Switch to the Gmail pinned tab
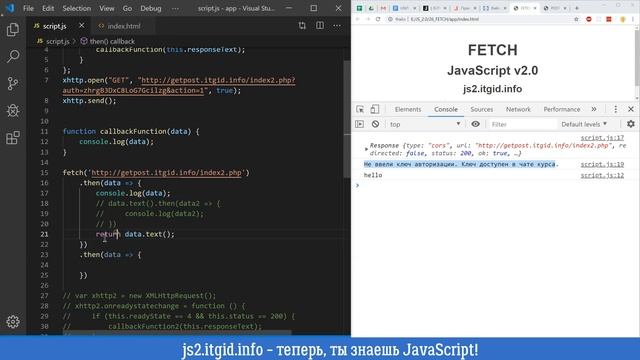This screenshot has width=640, height=360. (x=383, y=8)
